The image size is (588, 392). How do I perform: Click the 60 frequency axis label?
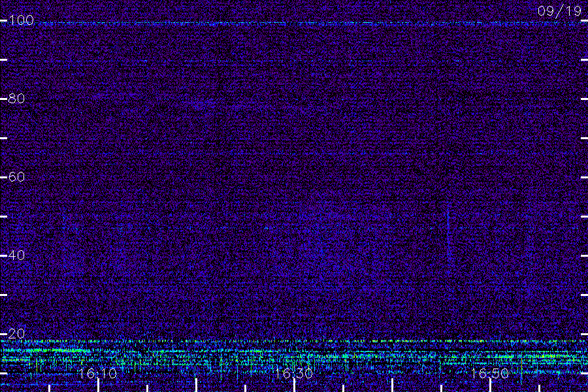pyautogui.click(x=16, y=177)
